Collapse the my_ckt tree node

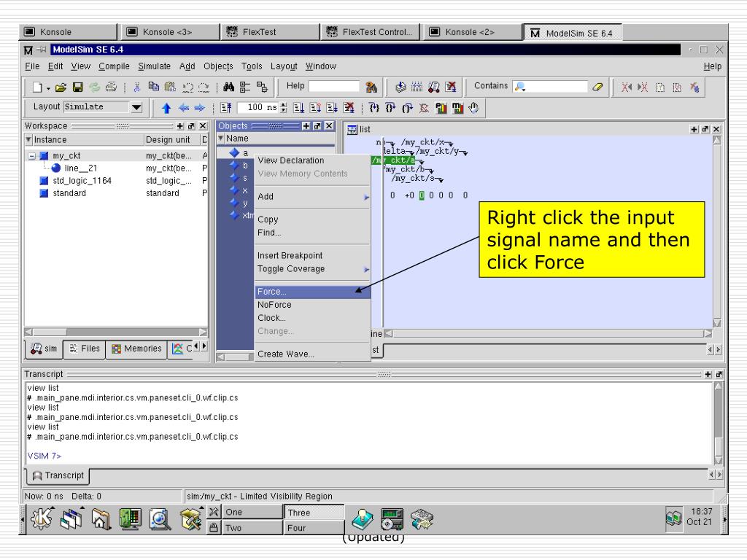[x=32, y=156]
